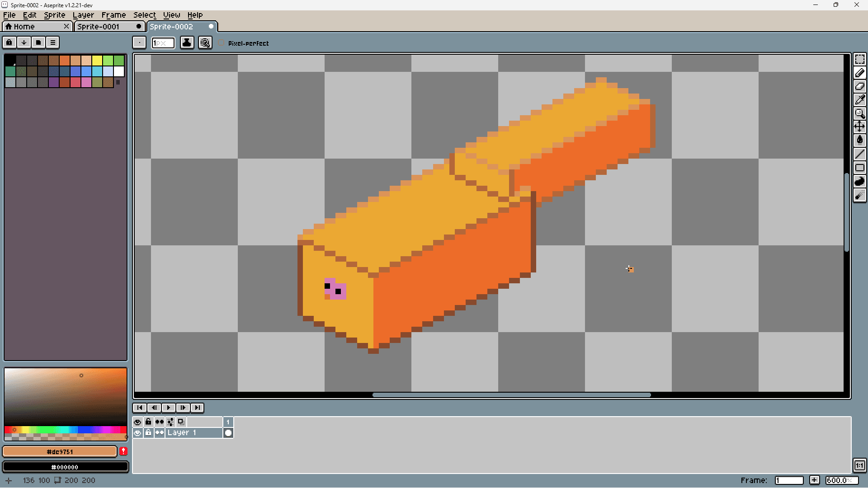Select the Rectangle shape tool
This screenshot has width=868, height=488.
[x=859, y=168]
